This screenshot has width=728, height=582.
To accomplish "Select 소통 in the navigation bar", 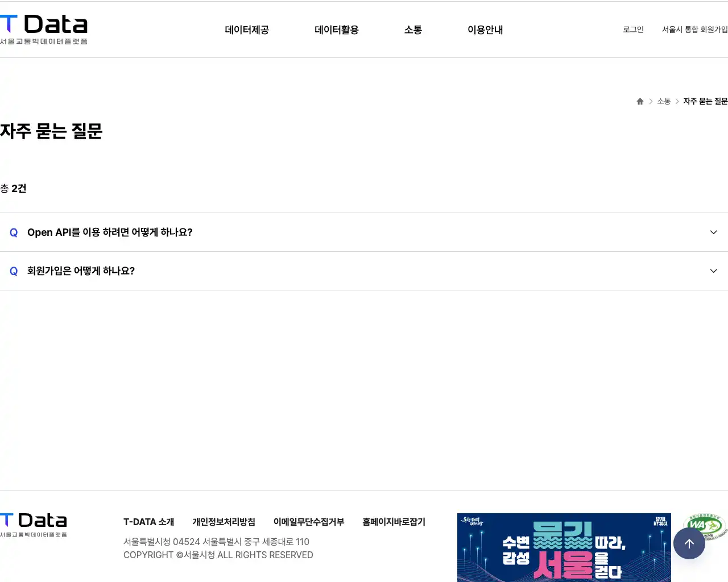I will point(413,30).
